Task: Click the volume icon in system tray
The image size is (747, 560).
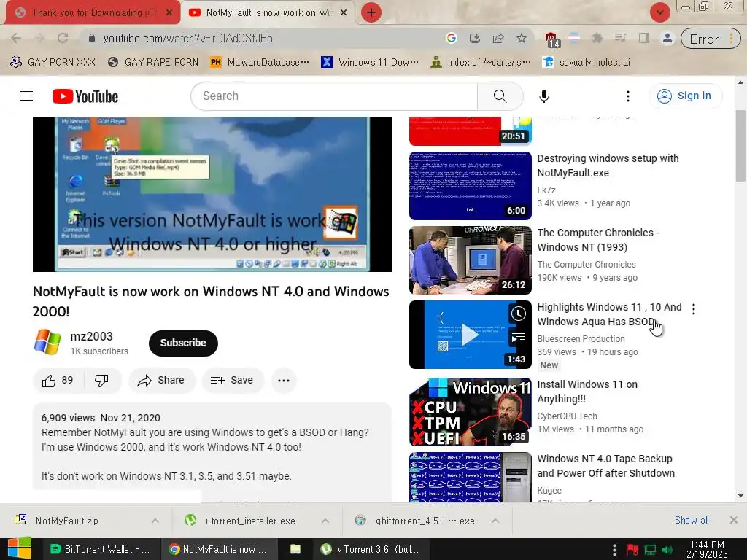Action: pyautogui.click(x=667, y=550)
